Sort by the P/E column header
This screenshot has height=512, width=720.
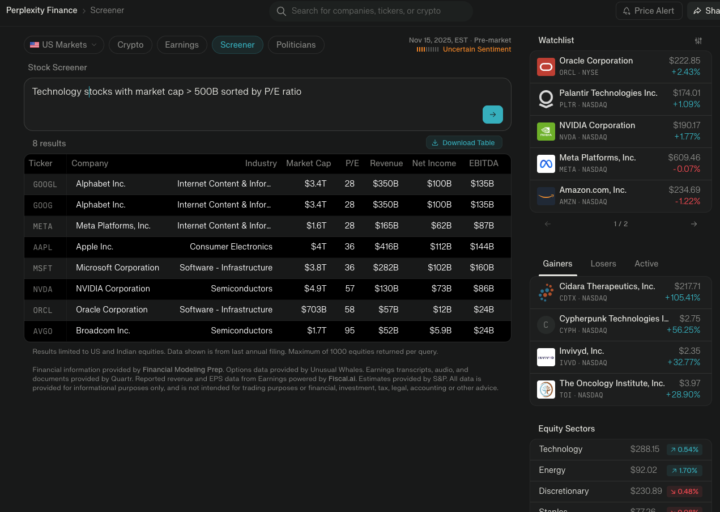[x=352, y=163]
